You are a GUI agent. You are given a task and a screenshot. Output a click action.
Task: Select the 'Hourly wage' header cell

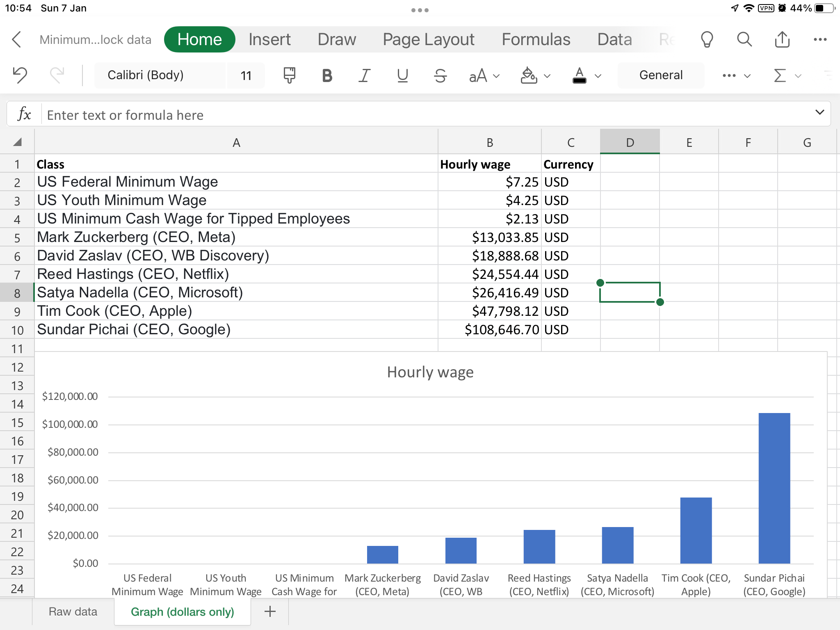490,164
